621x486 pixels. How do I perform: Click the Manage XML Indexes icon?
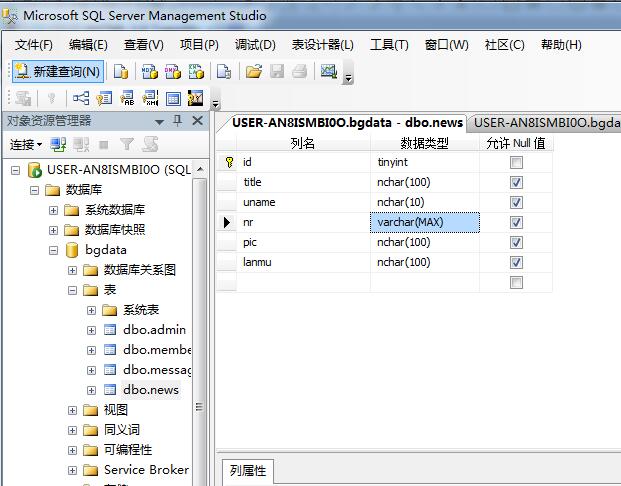(150, 98)
